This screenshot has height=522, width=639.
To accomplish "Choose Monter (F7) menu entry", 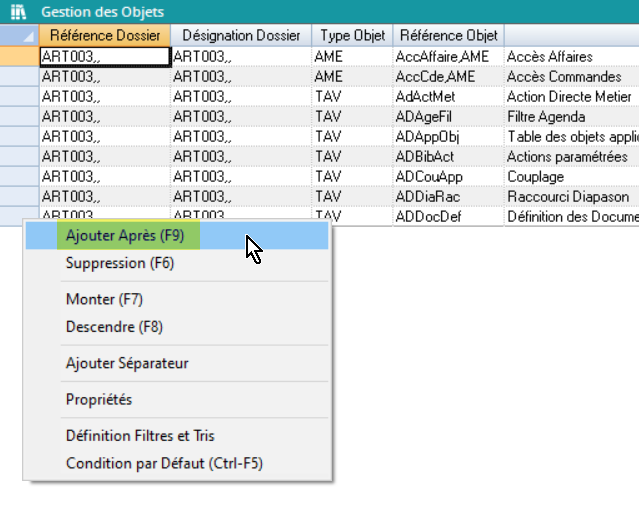I will point(105,299).
